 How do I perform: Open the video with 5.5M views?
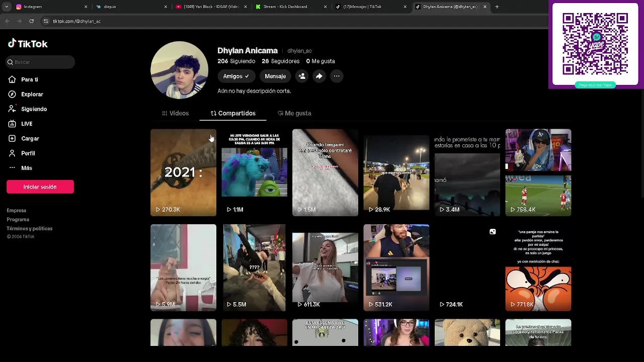click(x=254, y=267)
